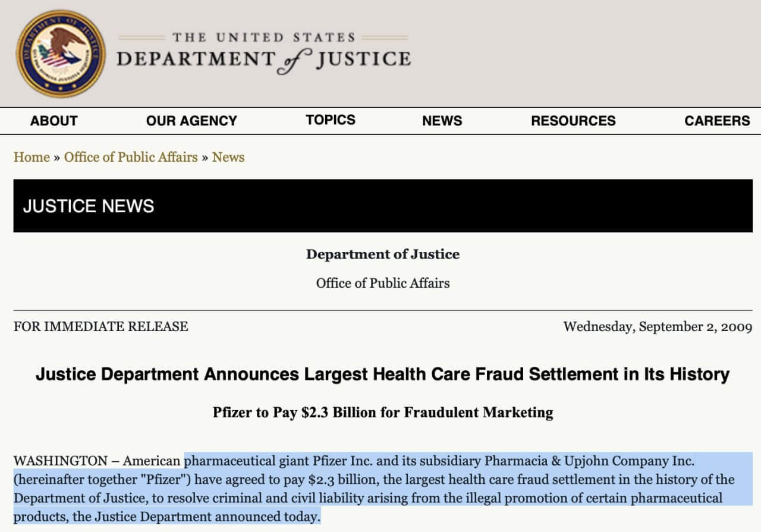Click the Pfizer to Pay $2.3 Billion subheading
761x532 pixels.
click(x=382, y=412)
